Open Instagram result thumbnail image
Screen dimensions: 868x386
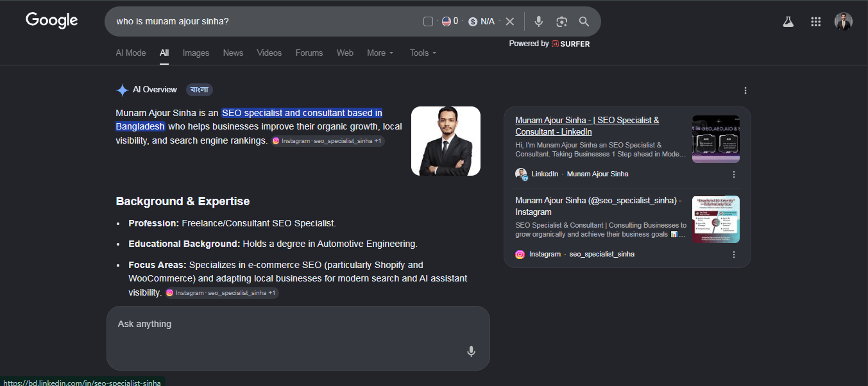click(716, 219)
